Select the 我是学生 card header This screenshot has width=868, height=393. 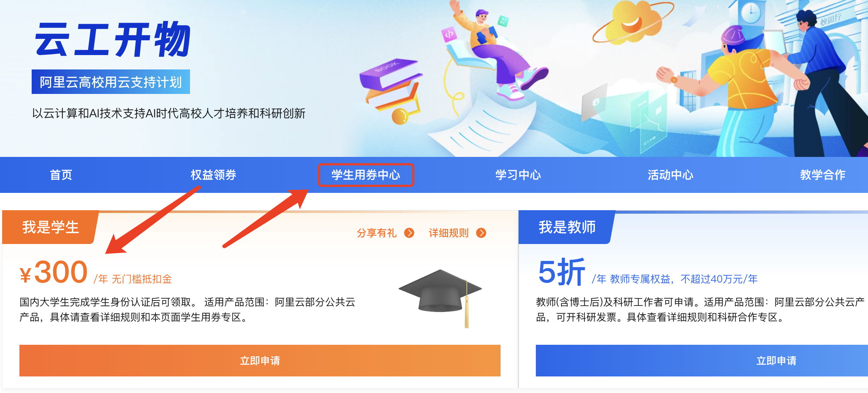tap(51, 227)
